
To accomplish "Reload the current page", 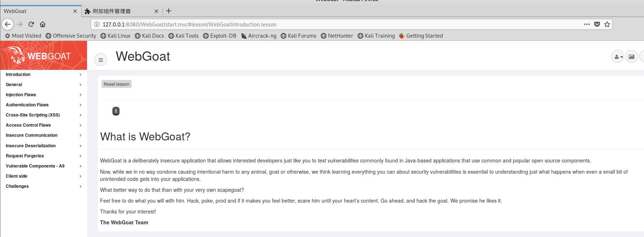I will pyautogui.click(x=31, y=24).
